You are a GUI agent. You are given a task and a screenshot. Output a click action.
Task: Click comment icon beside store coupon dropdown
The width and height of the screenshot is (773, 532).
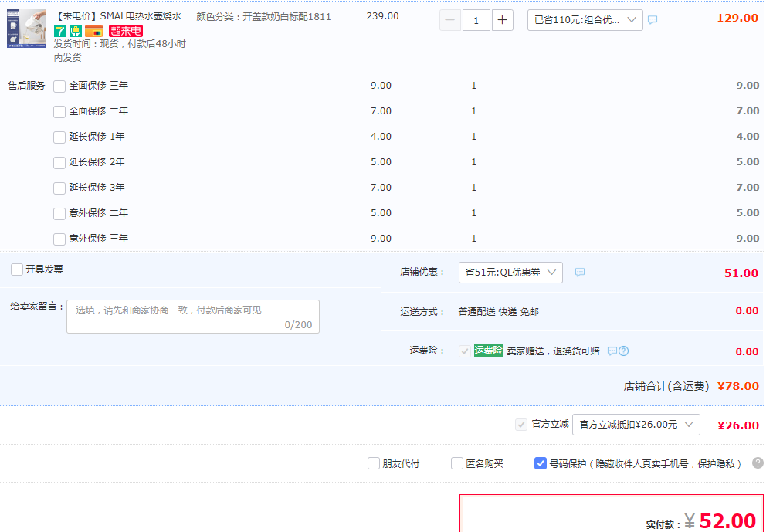click(x=580, y=272)
